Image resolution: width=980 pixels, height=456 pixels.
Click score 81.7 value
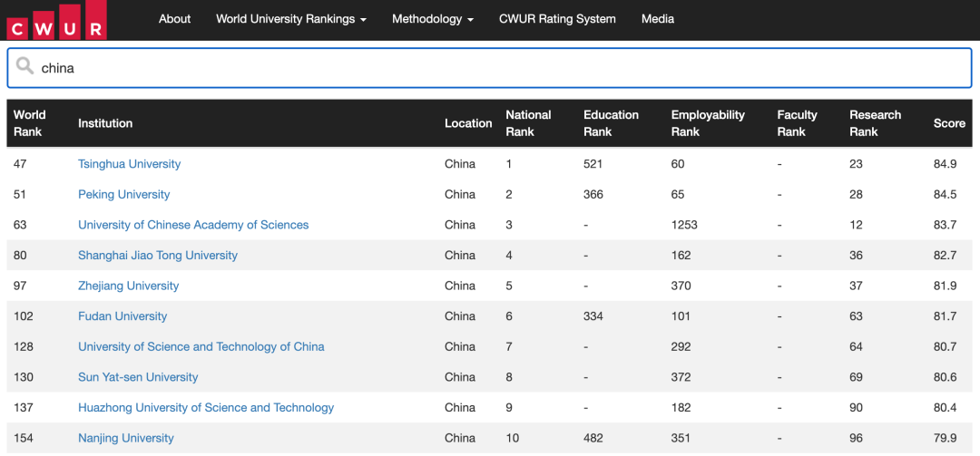click(x=945, y=316)
